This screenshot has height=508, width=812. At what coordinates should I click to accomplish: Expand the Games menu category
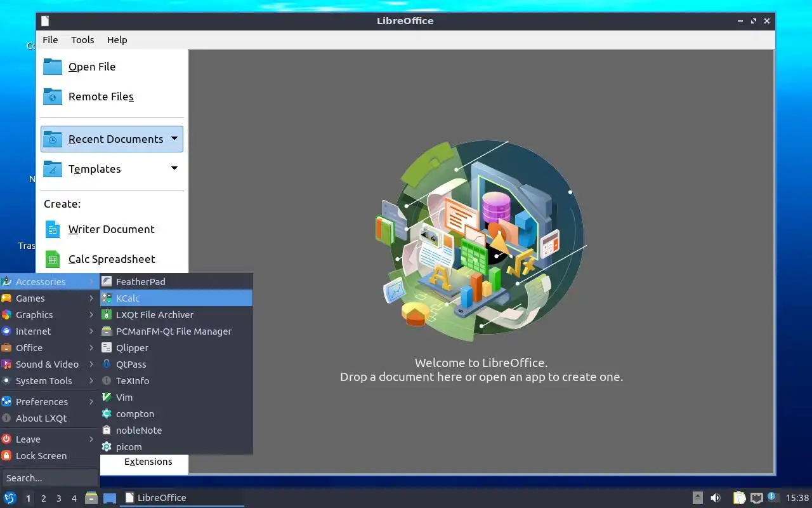49,298
